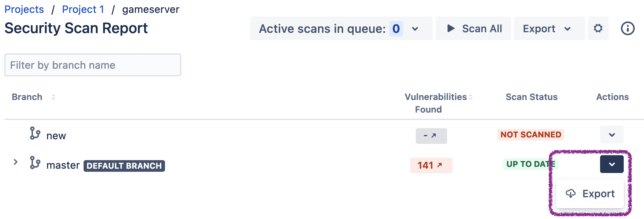Click the DEFAULT BRANCH badge
The width and height of the screenshot is (644, 219).
pos(124,166)
